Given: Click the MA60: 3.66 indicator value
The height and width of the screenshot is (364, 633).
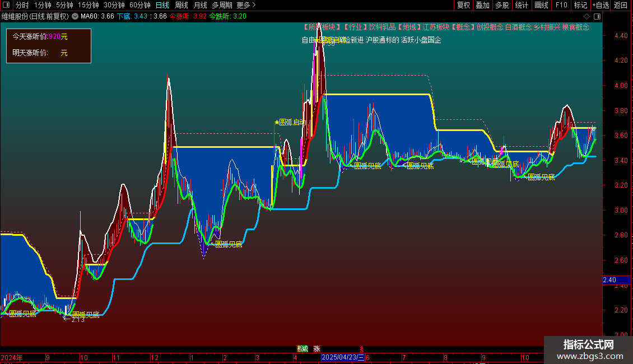Looking at the screenshot, I should pyautogui.click(x=97, y=17).
